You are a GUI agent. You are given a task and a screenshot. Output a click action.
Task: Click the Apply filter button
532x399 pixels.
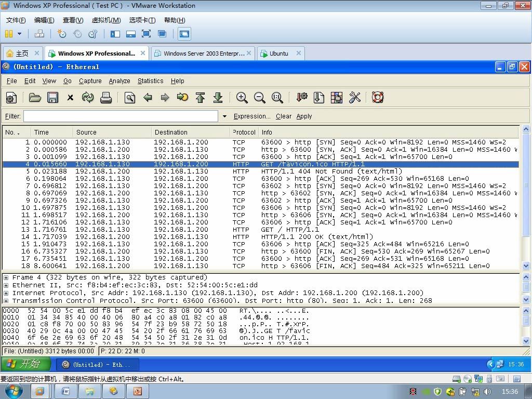click(x=304, y=116)
